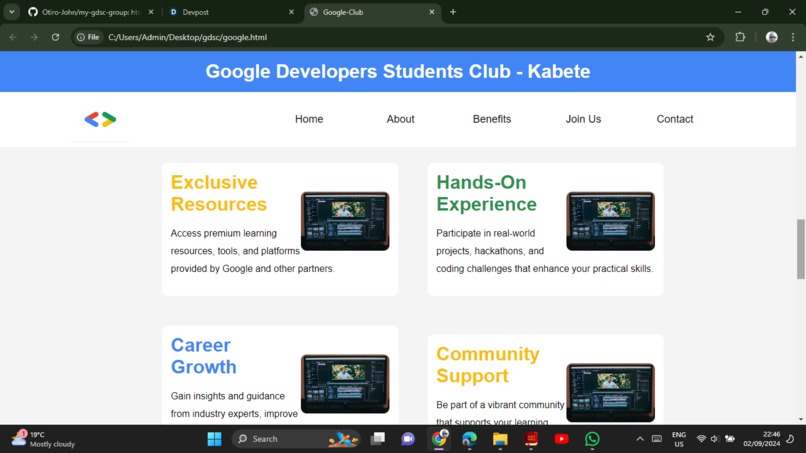Close the Google-Club tab

pos(432,12)
